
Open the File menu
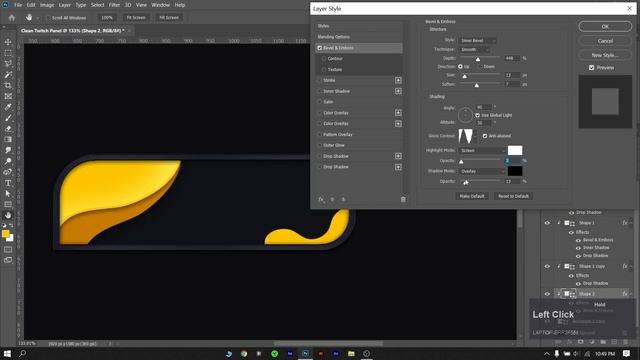(18, 5)
